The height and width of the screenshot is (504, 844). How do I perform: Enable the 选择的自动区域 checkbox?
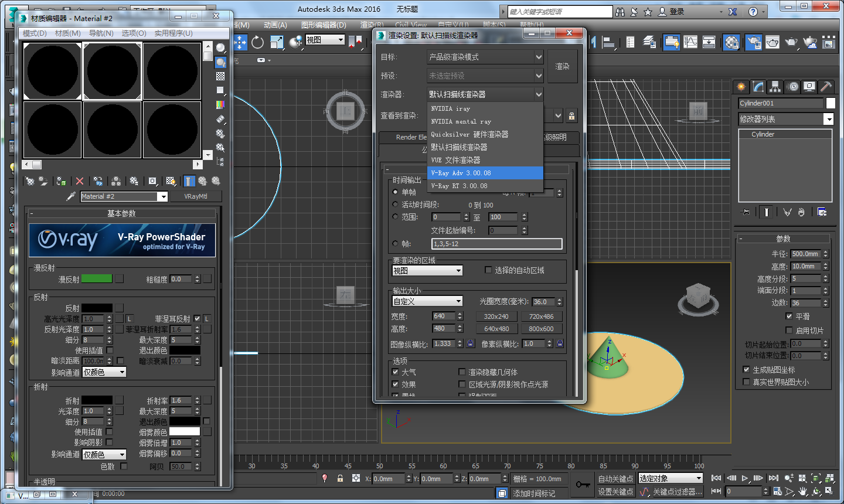click(x=488, y=270)
